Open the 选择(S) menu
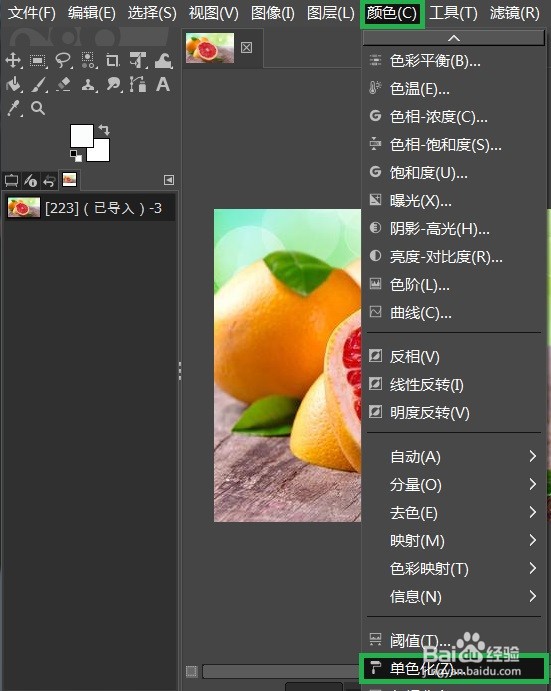 click(x=152, y=13)
